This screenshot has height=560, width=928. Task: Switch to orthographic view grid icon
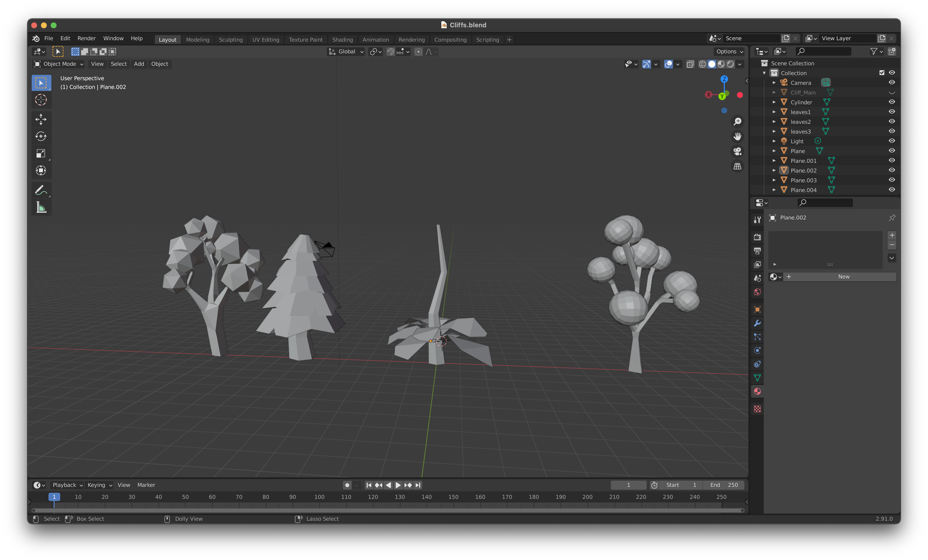tap(737, 166)
